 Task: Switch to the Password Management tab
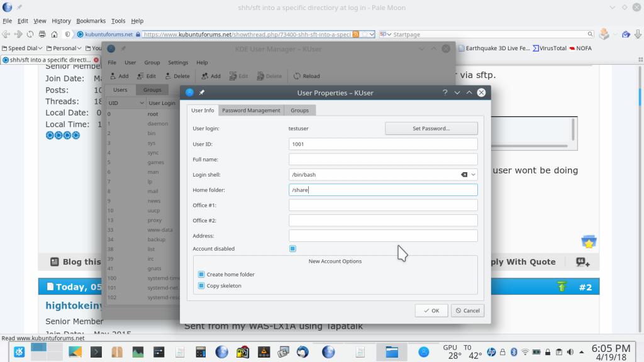coord(251,110)
